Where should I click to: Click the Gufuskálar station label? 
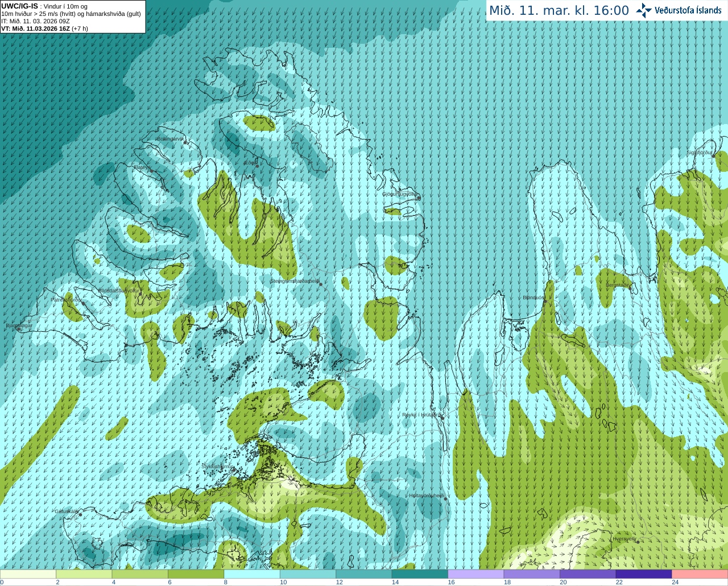[66, 511]
